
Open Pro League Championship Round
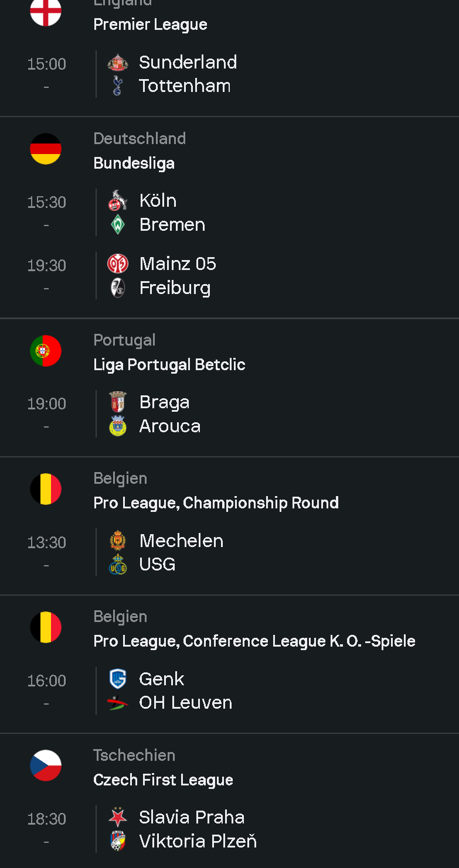(x=216, y=503)
